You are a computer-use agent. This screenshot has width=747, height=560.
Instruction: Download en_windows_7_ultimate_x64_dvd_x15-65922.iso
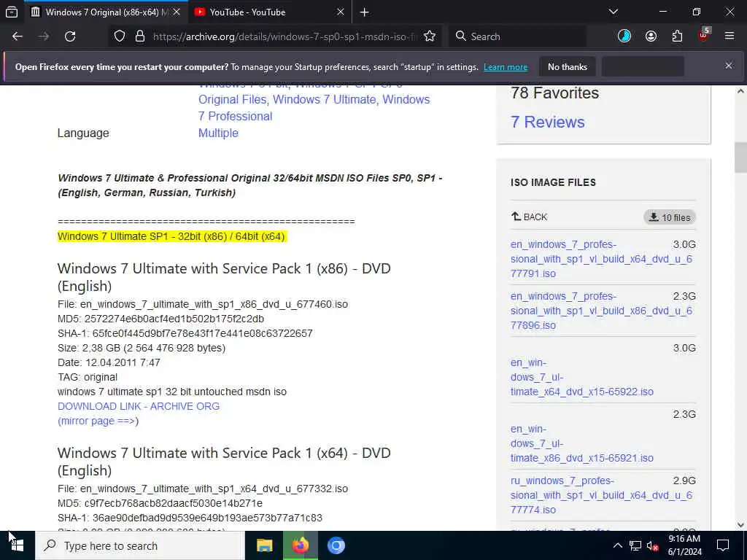point(581,377)
